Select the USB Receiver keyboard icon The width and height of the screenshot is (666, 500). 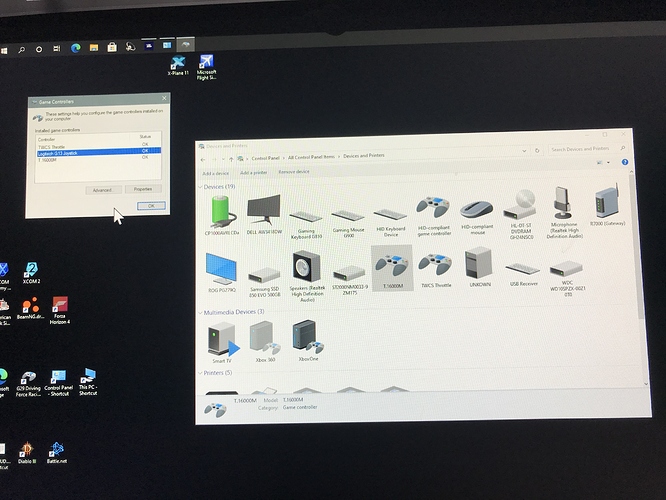point(523,274)
